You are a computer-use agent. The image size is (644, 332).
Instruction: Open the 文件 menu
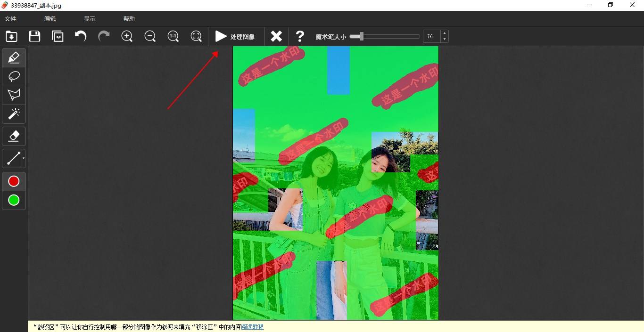point(10,19)
